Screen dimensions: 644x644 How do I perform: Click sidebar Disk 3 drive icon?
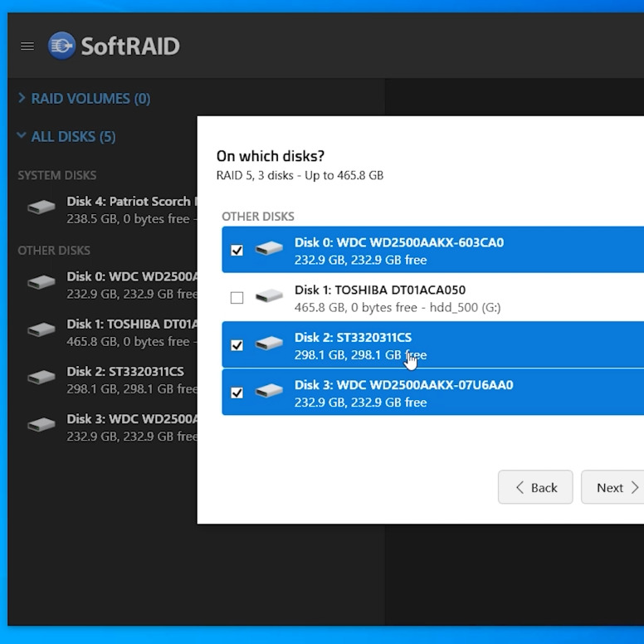point(41,425)
